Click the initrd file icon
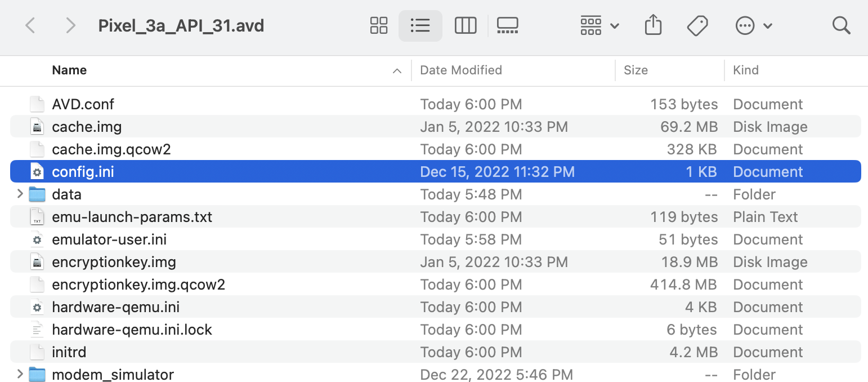Viewport: 868px width, 382px height. pyautogui.click(x=37, y=352)
